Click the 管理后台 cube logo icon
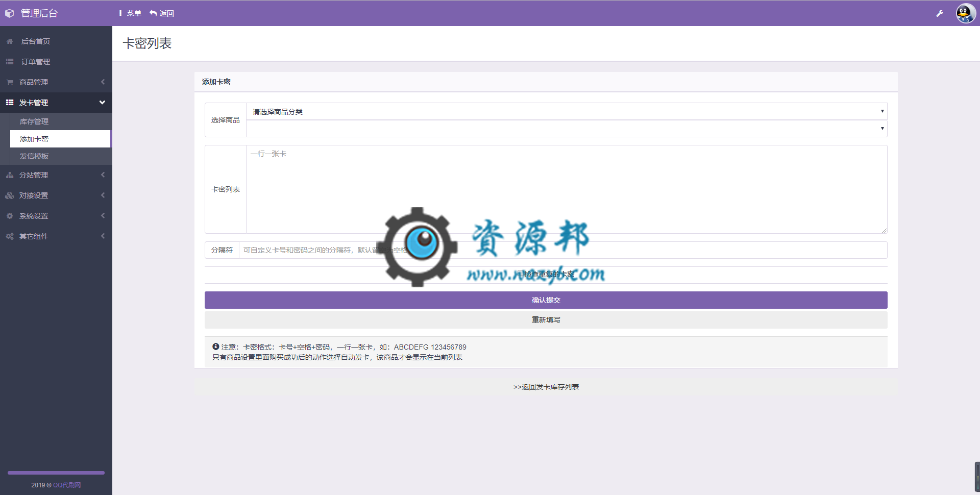Screen dimensions: 980x495 [10, 13]
